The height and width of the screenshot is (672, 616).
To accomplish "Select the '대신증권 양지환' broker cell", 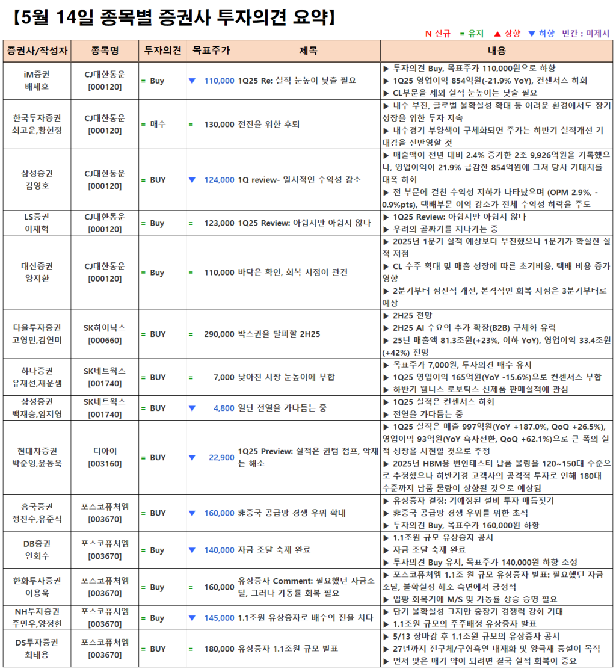I will pos(37,272).
